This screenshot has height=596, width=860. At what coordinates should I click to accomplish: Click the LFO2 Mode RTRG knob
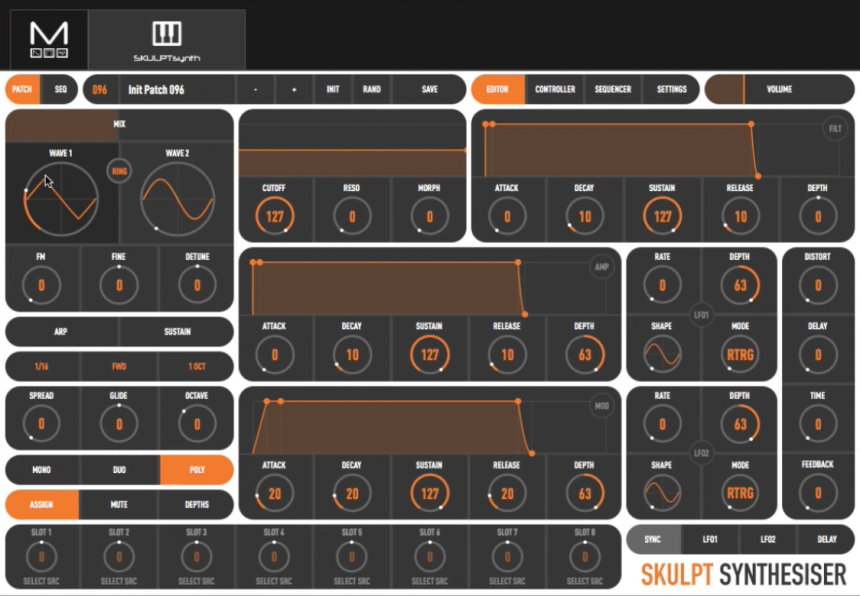click(x=740, y=493)
